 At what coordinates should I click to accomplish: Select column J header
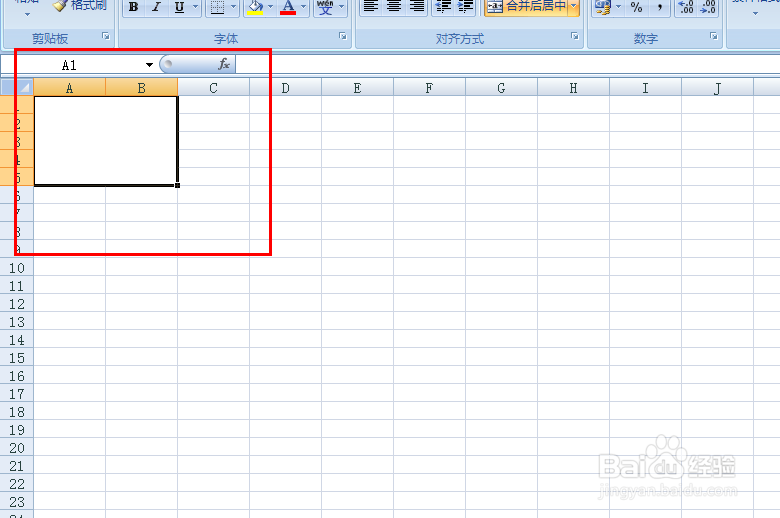(x=717, y=88)
